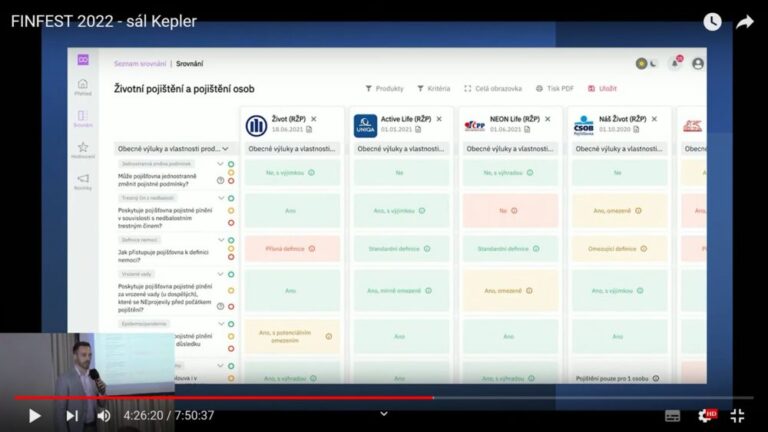Image resolution: width=768 pixels, height=432 pixels.
Task: Select red circle filter in negligent crime row
Action: click(231, 223)
